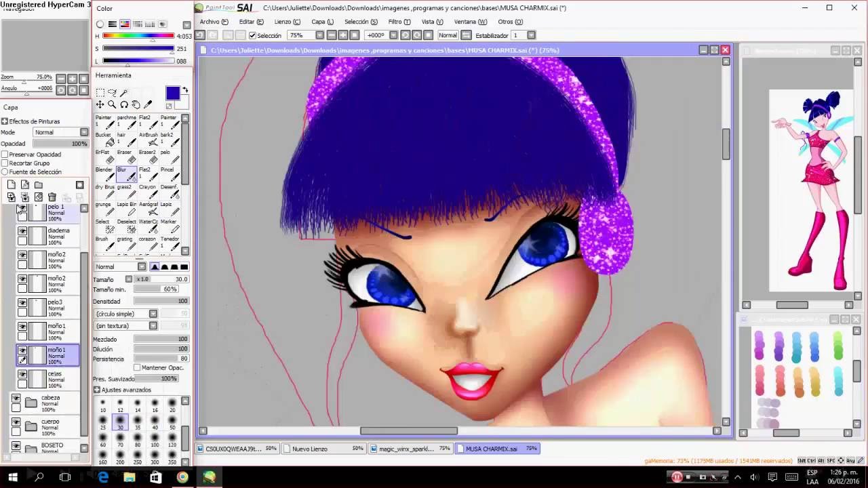This screenshot has height=488, width=868.
Task: Expand Ajustes avanzados section
Action: click(x=97, y=390)
